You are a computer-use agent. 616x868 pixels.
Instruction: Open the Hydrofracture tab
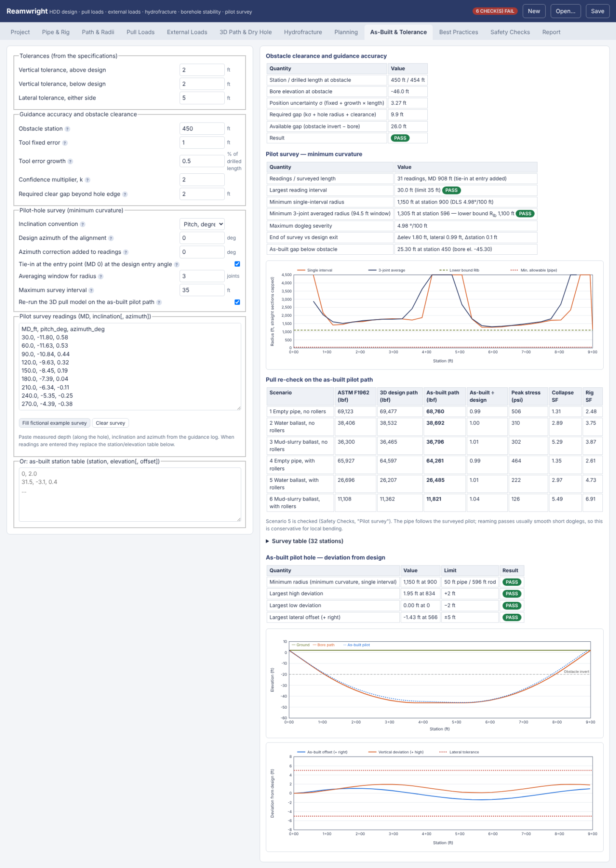tap(303, 32)
